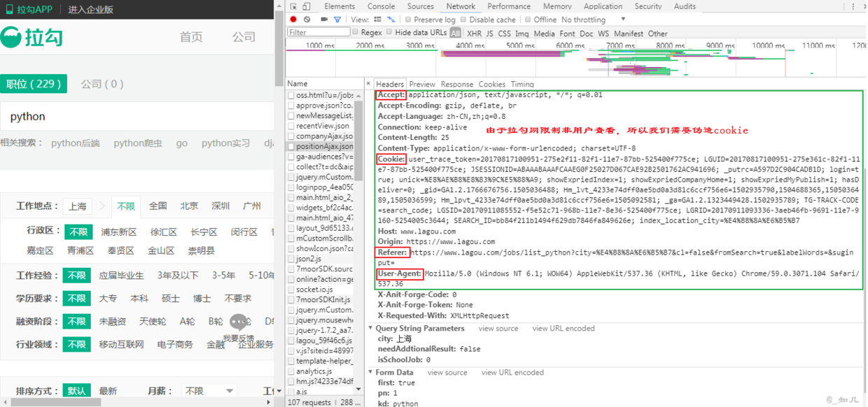Select positionAjax.json in the request list
This screenshot has width=868, height=407.
[x=325, y=147]
